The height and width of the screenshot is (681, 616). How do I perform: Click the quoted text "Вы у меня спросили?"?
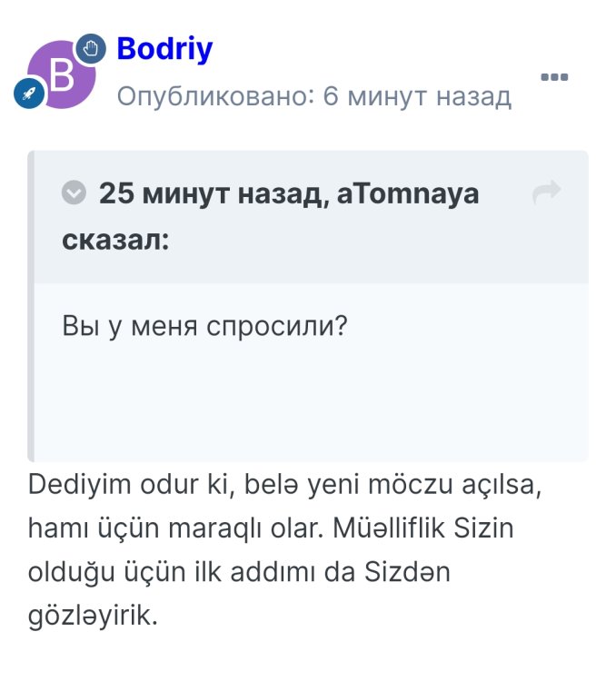pyautogui.click(x=205, y=326)
